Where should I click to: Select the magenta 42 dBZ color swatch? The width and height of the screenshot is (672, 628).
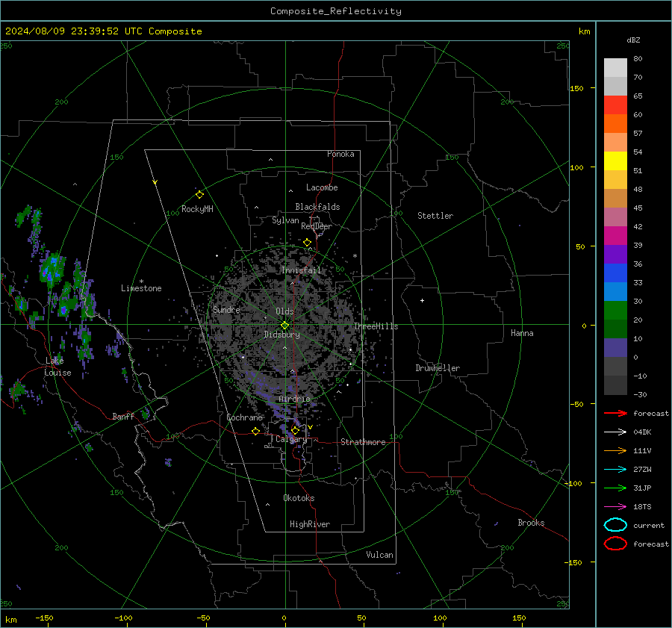615,236
